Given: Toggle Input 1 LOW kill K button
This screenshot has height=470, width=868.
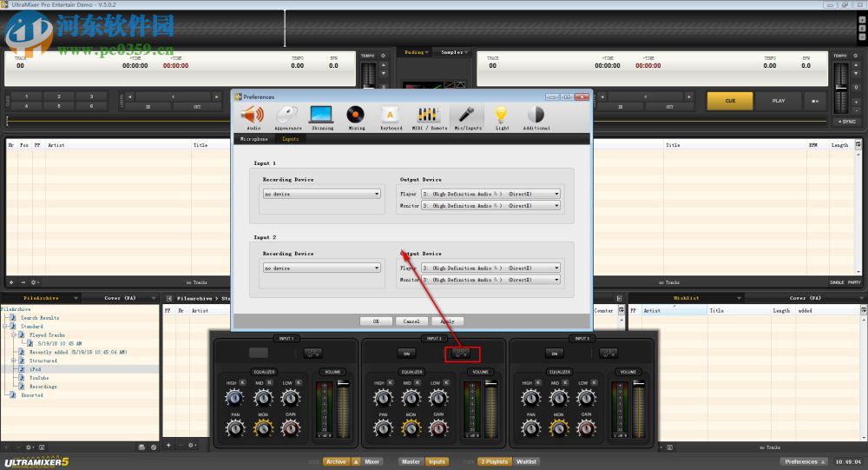Looking at the screenshot, I should [299, 382].
